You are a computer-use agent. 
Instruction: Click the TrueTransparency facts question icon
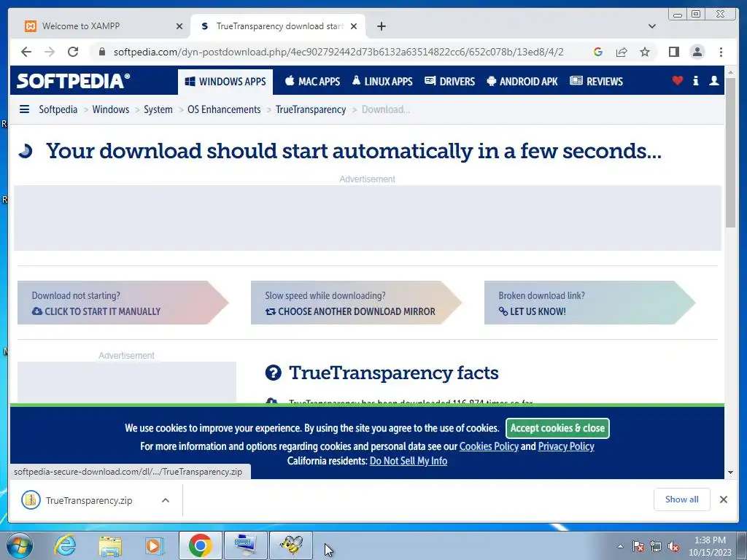point(274,373)
